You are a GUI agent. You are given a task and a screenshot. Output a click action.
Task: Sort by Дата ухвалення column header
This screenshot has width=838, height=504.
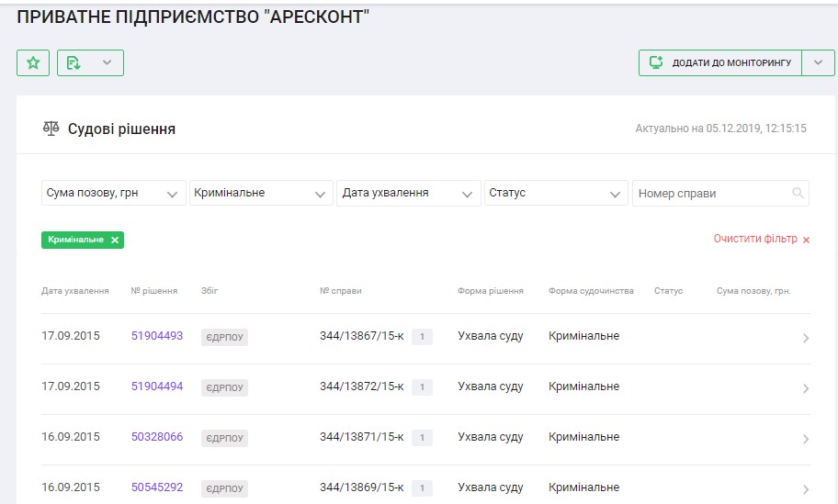coord(75,291)
